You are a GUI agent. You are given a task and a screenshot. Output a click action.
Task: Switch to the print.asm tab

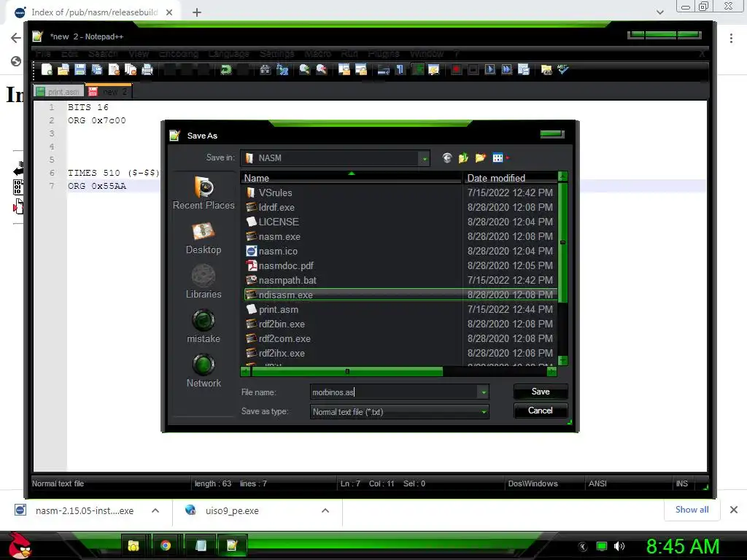(x=58, y=91)
